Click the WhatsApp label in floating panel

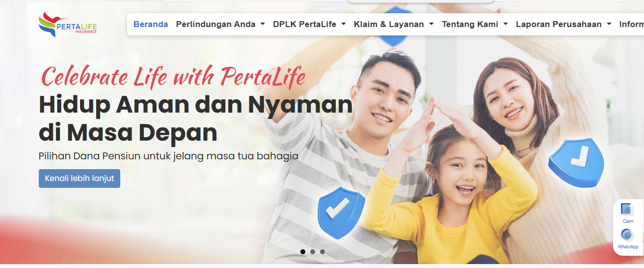(x=628, y=247)
